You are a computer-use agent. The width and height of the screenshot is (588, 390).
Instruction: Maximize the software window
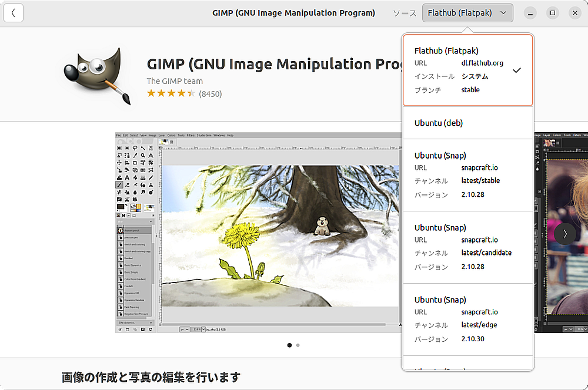click(553, 13)
